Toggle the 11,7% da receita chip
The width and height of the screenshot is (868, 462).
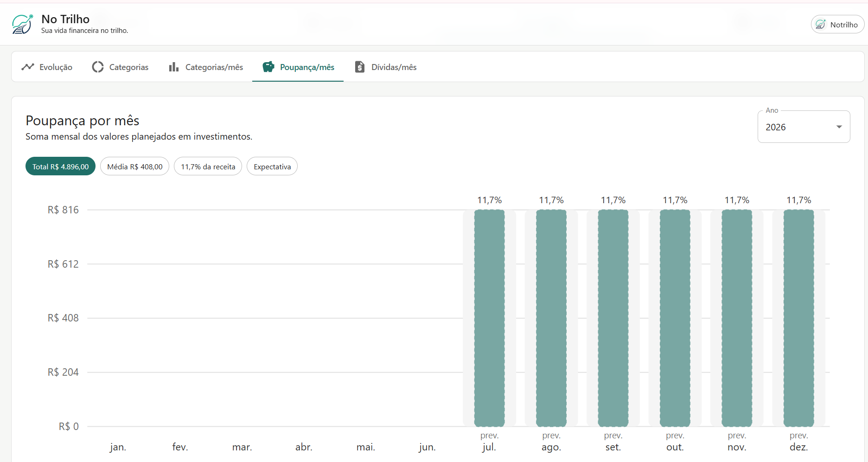(x=208, y=167)
